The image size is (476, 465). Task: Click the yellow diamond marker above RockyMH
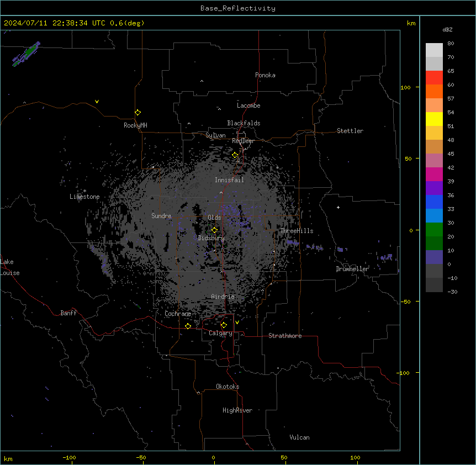[x=137, y=112]
